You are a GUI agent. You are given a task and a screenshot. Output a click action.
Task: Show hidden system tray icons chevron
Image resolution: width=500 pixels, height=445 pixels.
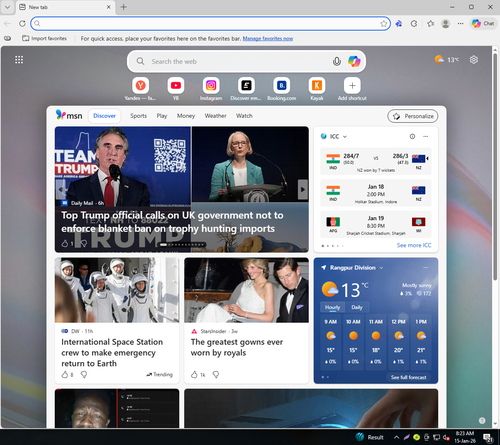point(396,437)
